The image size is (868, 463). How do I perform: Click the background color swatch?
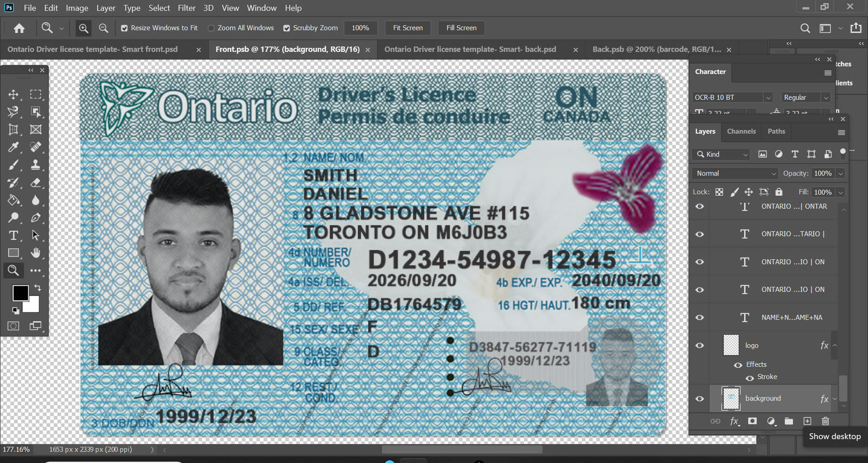coord(33,306)
